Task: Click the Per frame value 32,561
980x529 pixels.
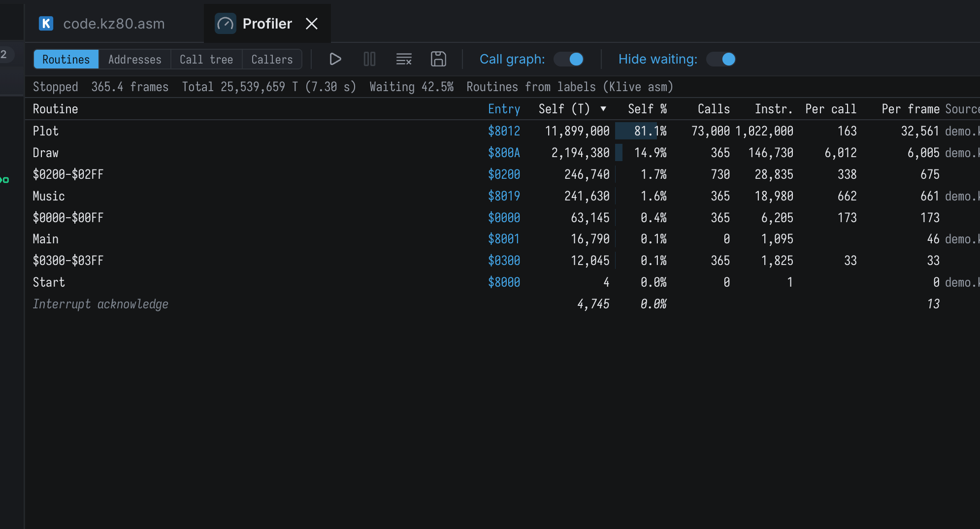Action: click(920, 131)
